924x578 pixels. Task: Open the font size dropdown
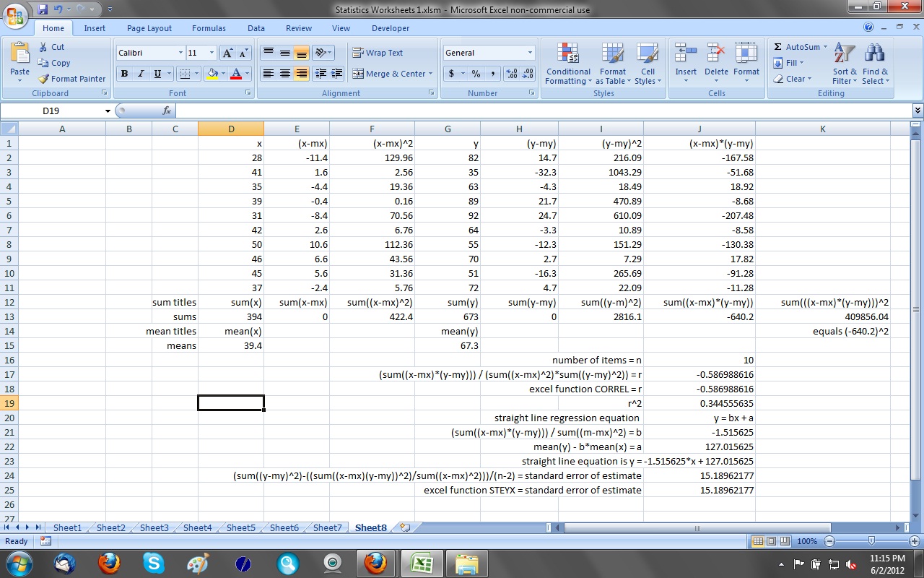pyautogui.click(x=212, y=53)
